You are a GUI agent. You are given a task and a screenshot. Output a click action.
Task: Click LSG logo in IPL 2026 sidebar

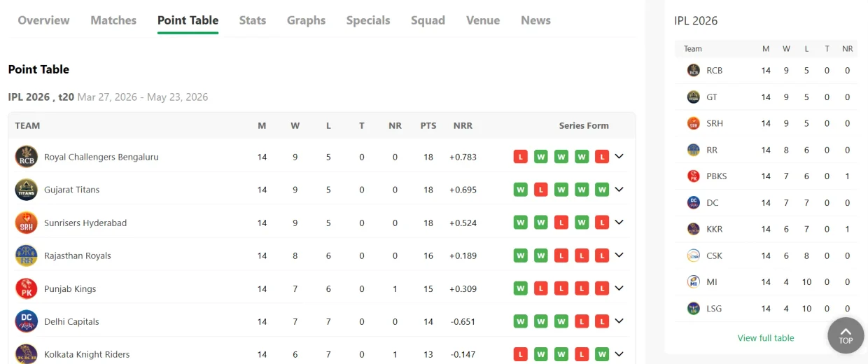click(x=694, y=308)
